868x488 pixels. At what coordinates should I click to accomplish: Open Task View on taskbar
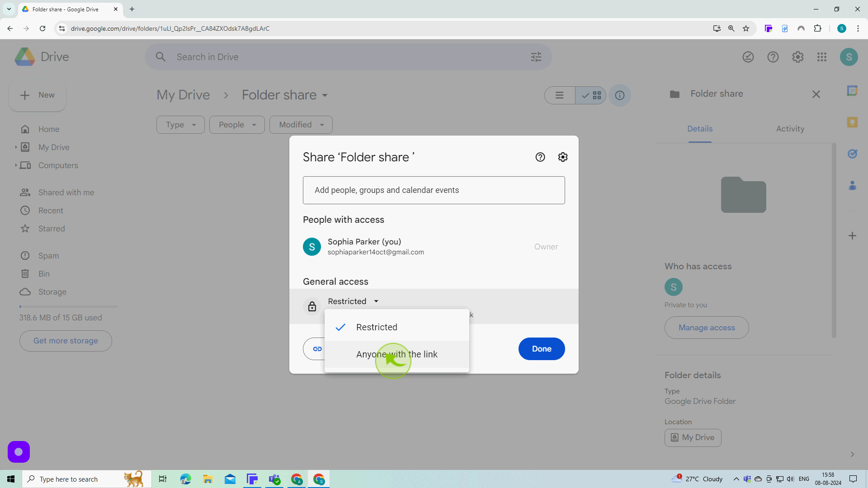pyautogui.click(x=163, y=479)
